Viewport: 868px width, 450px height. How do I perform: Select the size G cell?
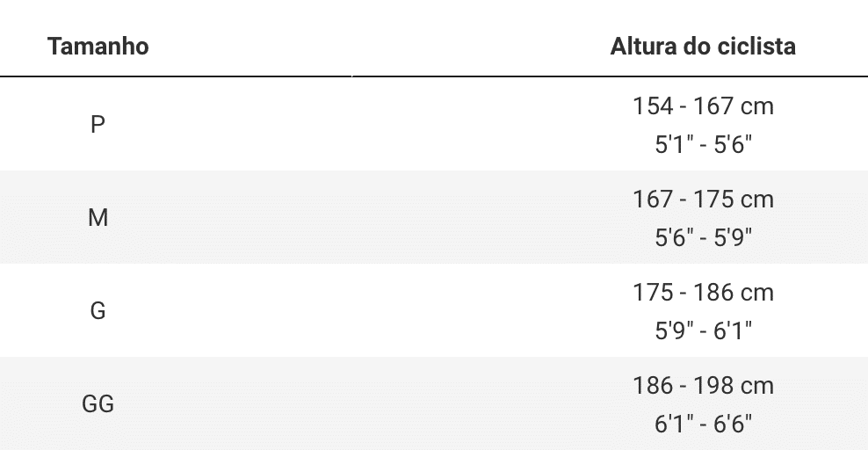(x=98, y=310)
